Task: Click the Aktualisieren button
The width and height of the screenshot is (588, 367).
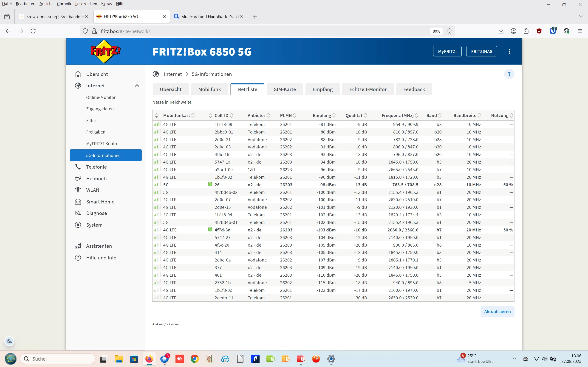Action: tap(497, 311)
